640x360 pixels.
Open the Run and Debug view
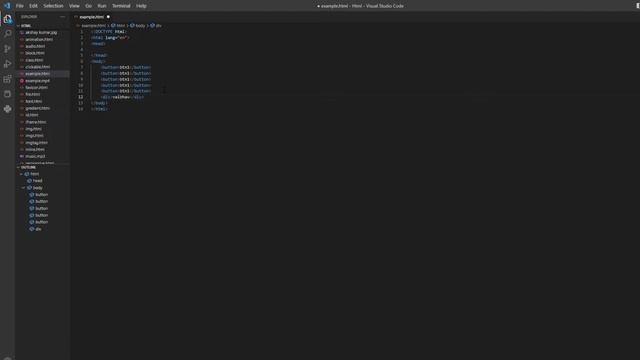(7, 64)
